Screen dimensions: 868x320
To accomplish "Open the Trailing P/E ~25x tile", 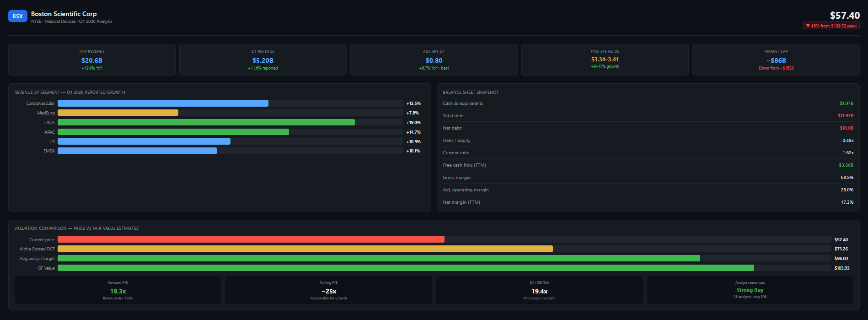I will (x=328, y=290).
